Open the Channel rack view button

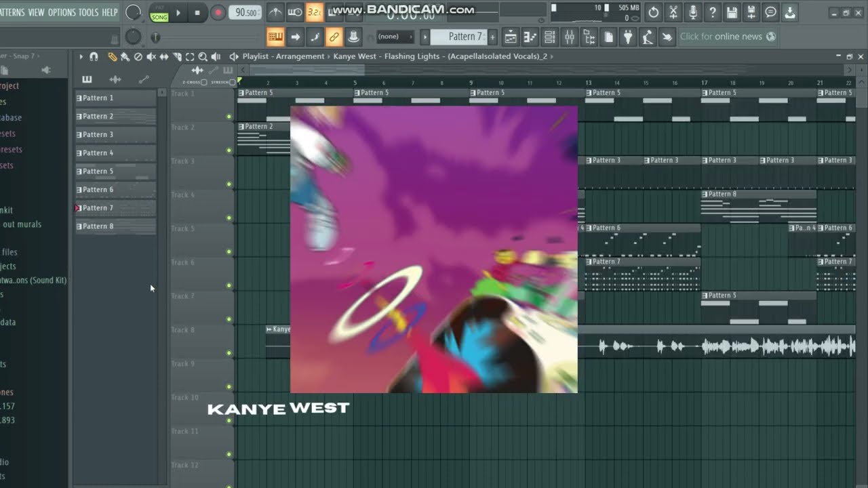(550, 37)
